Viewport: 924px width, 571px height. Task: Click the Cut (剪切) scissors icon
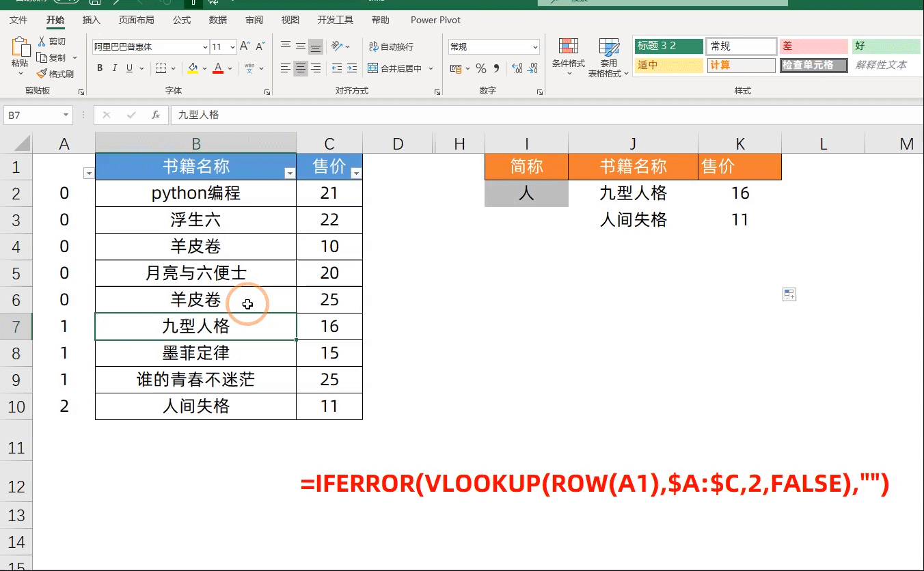(x=42, y=42)
